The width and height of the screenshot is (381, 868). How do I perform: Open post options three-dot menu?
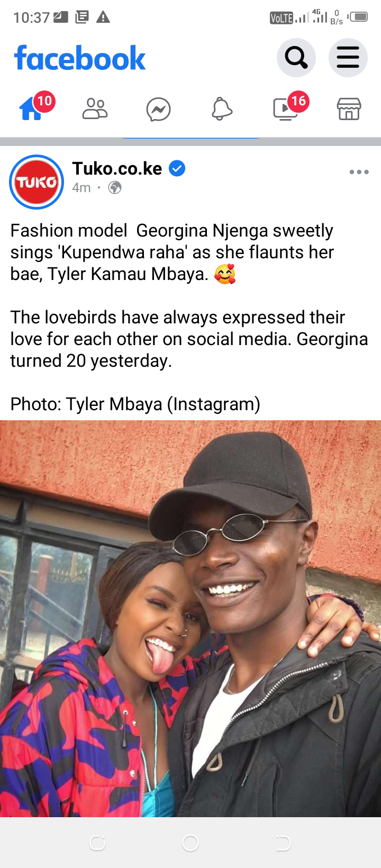coord(359,172)
